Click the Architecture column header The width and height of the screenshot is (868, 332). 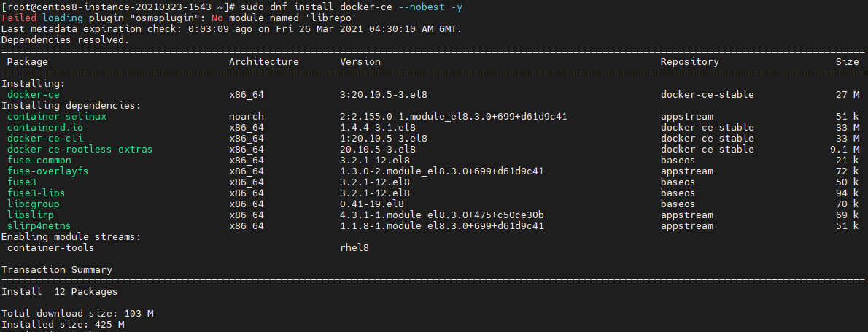264,62
